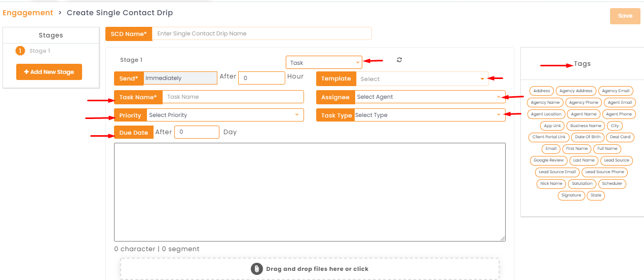Open the Select Priority dropdown
The width and height of the screenshot is (644, 280).
(225, 115)
